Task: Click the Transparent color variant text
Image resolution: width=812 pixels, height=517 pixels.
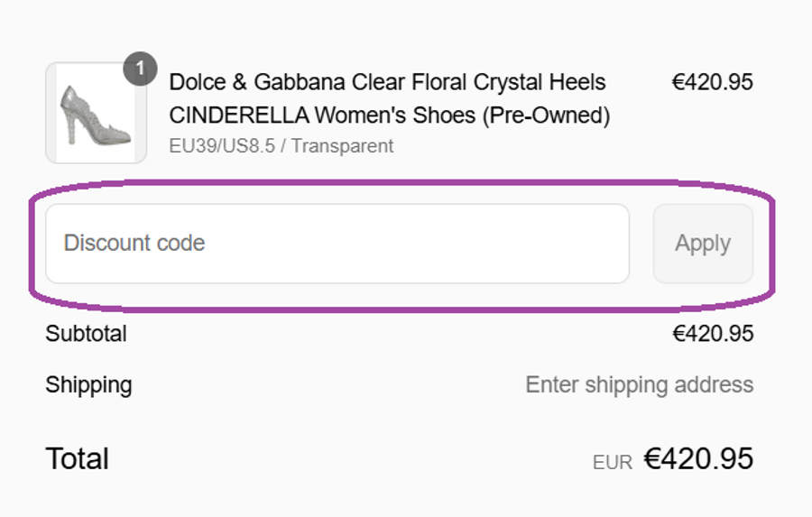Action: tap(342, 146)
